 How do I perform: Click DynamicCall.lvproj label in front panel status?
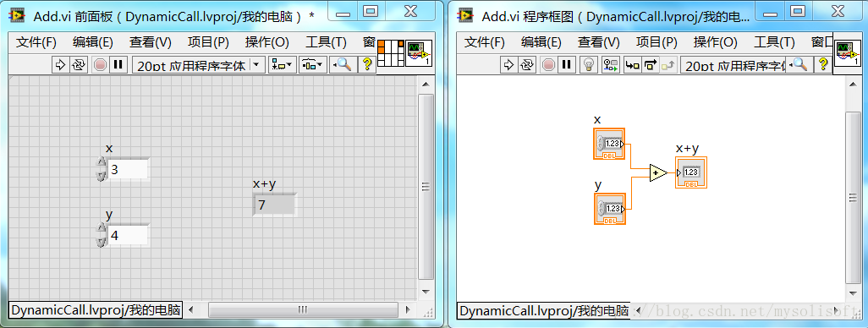click(96, 310)
